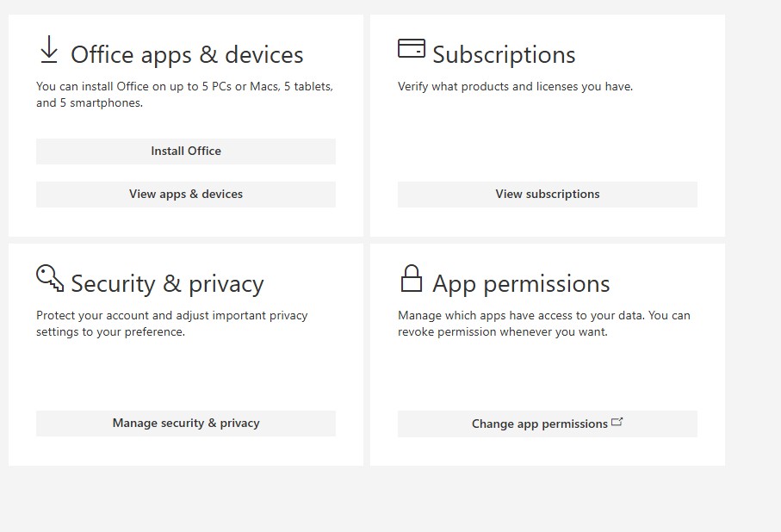Click the padlock icon beside App permissions
781x532 pixels.
pos(412,278)
